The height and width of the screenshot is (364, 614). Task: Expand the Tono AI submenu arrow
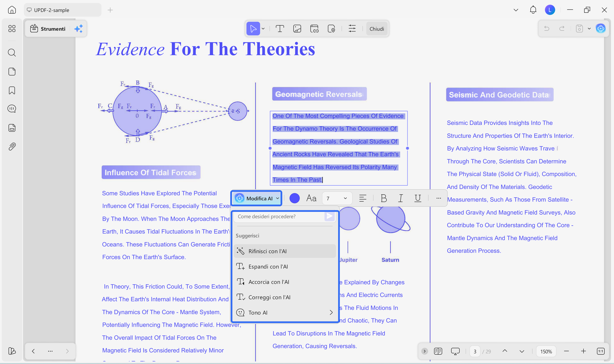coord(331,312)
